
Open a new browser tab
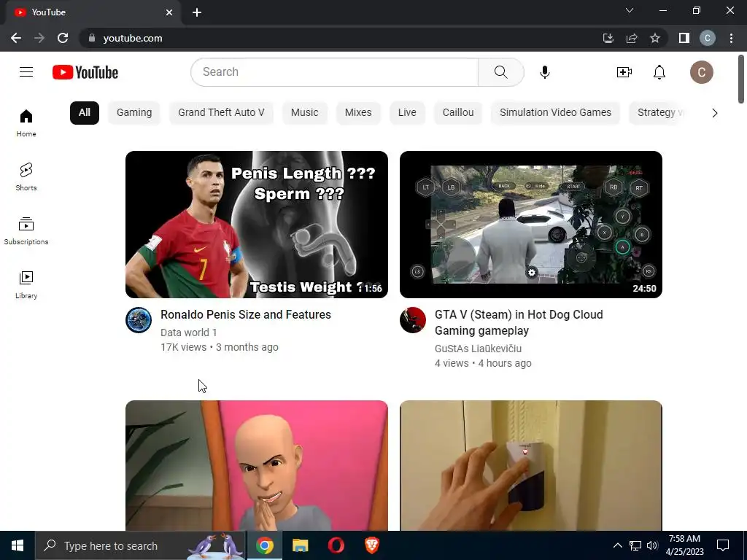197,12
